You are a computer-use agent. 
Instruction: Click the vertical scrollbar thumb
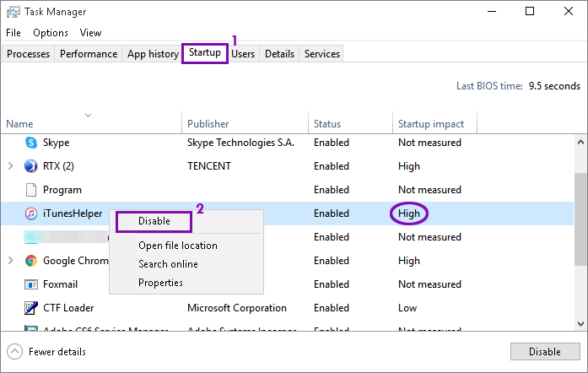pyautogui.click(x=580, y=219)
